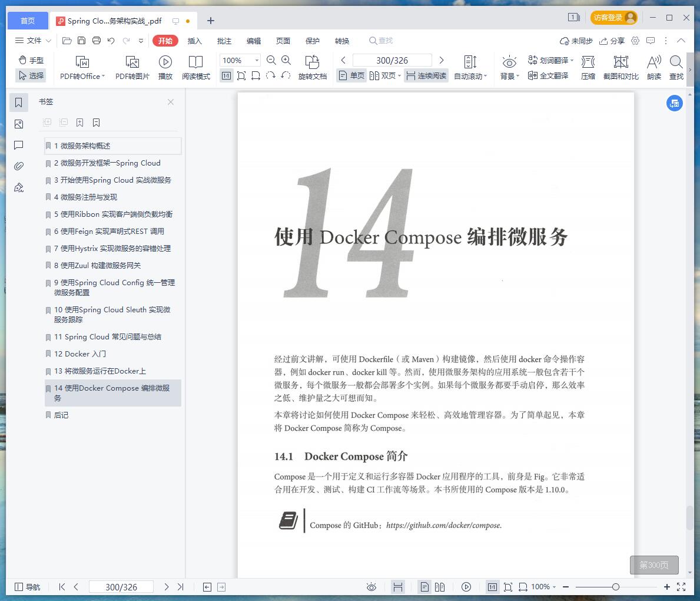Click the 未同步 sync status button
Image resolution: width=700 pixels, height=601 pixels.
(576, 41)
